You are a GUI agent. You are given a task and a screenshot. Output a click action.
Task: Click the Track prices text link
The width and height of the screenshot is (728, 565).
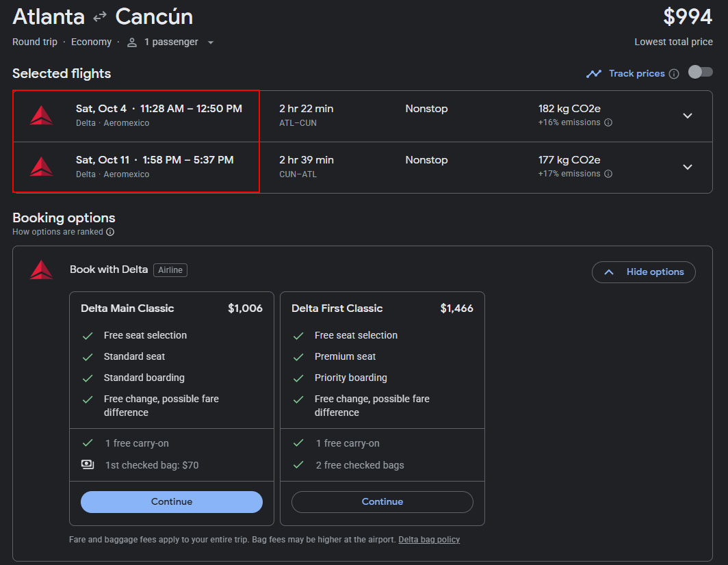[x=636, y=74]
